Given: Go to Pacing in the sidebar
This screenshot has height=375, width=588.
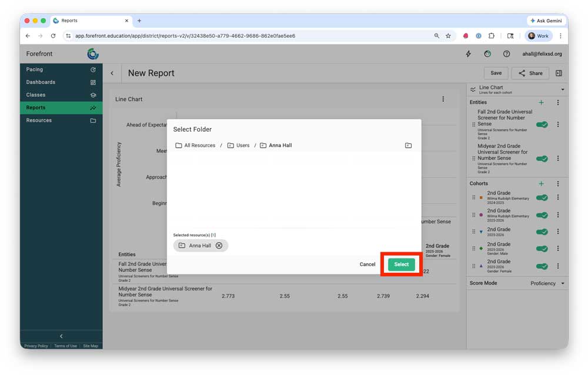Looking at the screenshot, I should click(x=34, y=69).
